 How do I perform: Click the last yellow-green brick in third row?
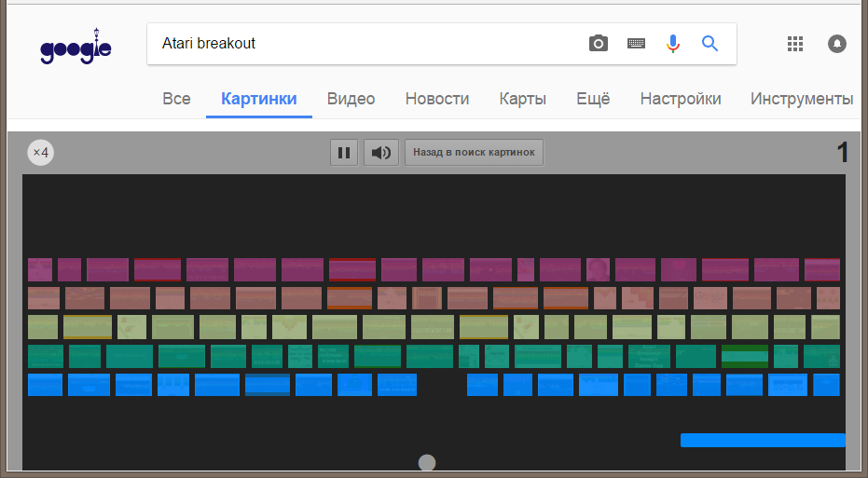click(825, 327)
